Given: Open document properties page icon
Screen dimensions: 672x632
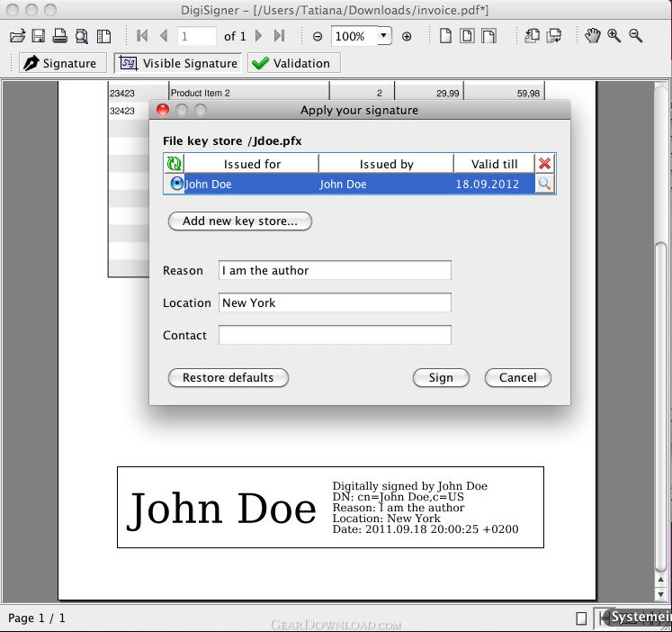Looking at the screenshot, I should click(103, 36).
